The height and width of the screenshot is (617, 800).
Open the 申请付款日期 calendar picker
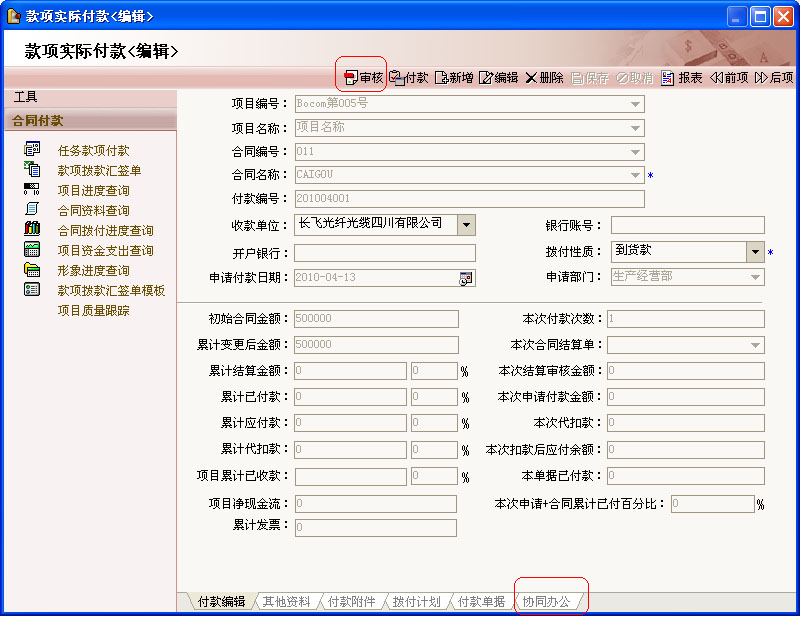[466, 278]
